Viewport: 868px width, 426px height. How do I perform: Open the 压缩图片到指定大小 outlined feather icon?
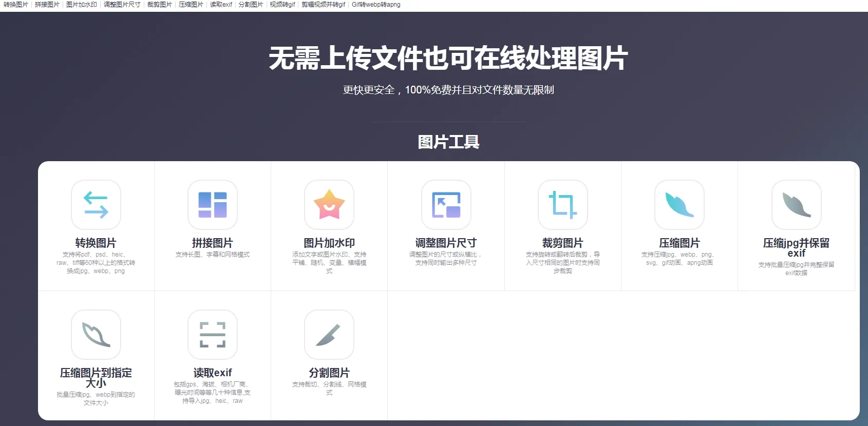tap(96, 335)
